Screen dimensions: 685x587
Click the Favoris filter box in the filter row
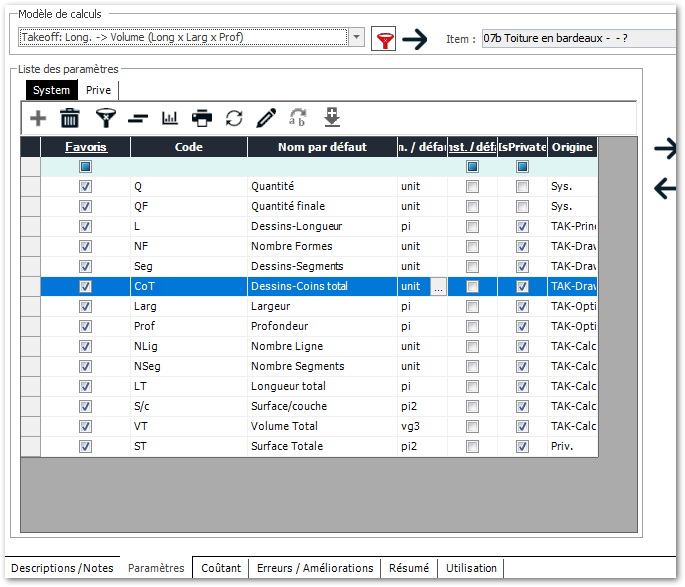pyautogui.click(x=85, y=167)
